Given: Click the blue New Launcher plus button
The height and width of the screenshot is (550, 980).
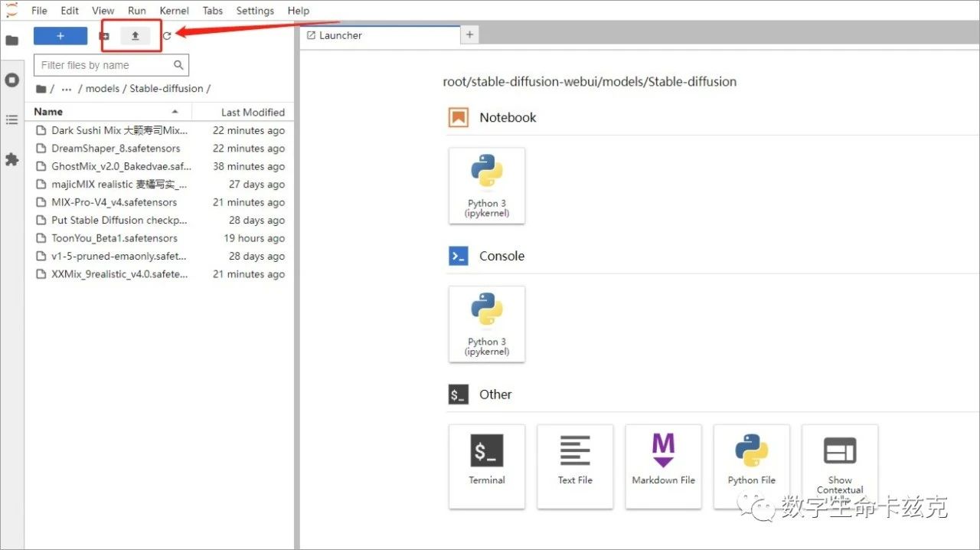Looking at the screenshot, I should pyautogui.click(x=60, y=36).
